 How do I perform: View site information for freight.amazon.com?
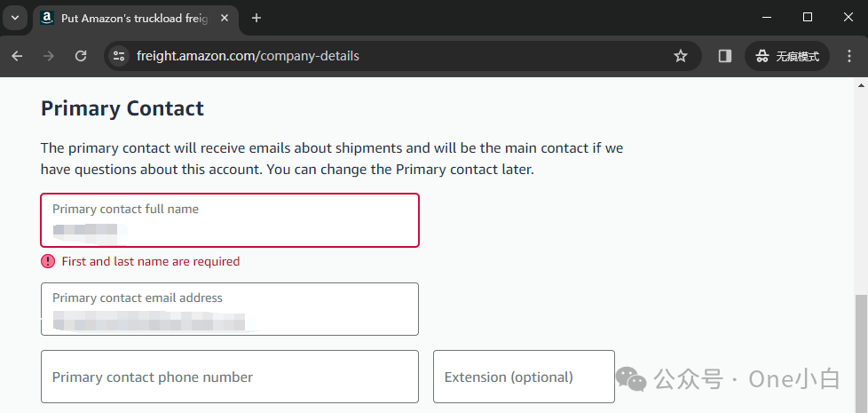coord(119,56)
